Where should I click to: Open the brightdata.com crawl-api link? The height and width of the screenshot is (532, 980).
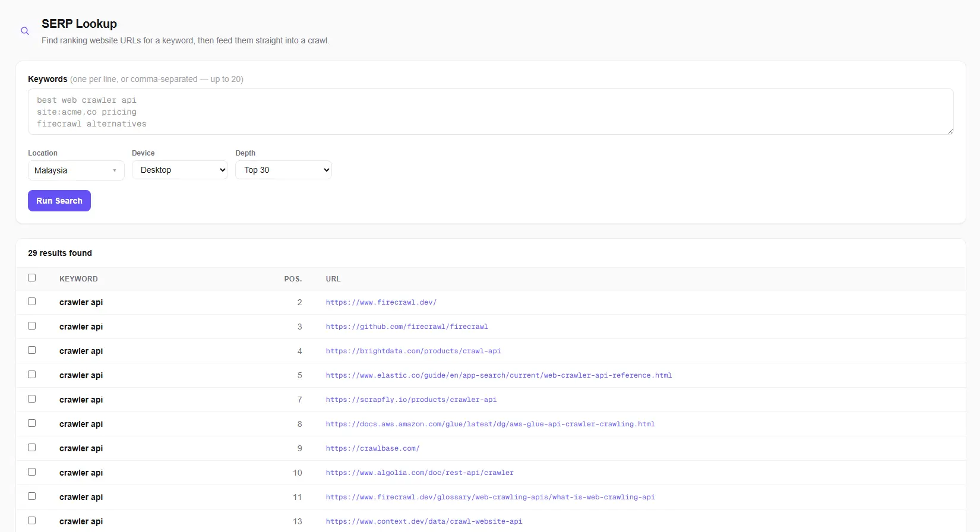pos(413,351)
